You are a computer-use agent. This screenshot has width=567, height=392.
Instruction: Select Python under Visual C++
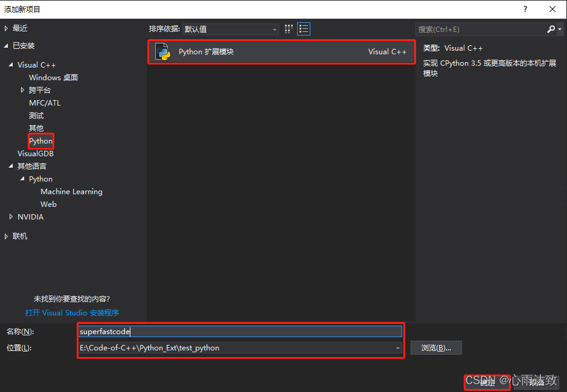pyautogui.click(x=41, y=141)
